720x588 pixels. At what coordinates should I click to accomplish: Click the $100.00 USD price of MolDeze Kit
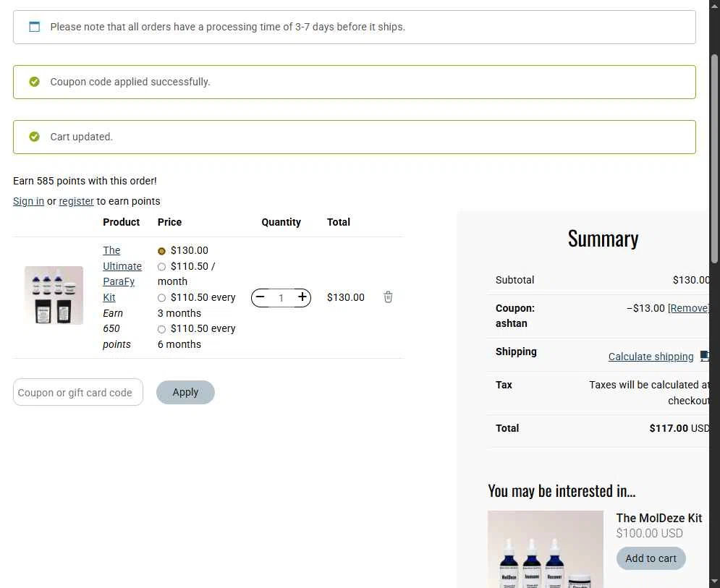point(649,533)
